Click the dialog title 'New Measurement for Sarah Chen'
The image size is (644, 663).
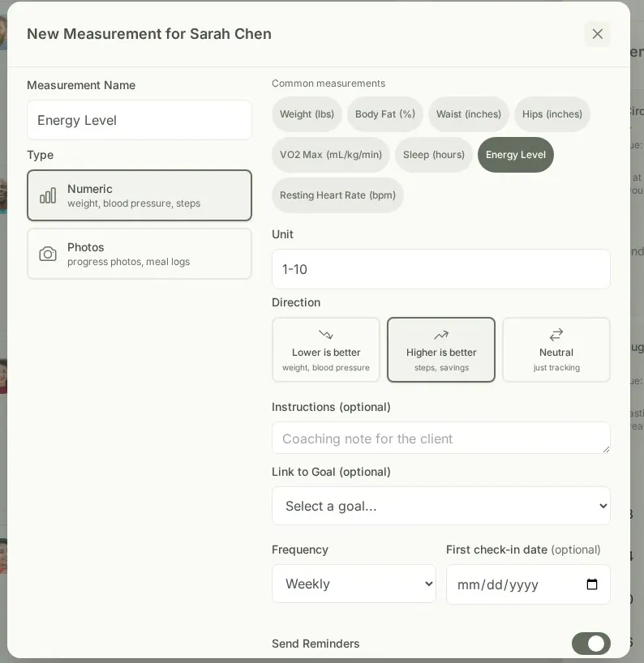click(x=149, y=34)
